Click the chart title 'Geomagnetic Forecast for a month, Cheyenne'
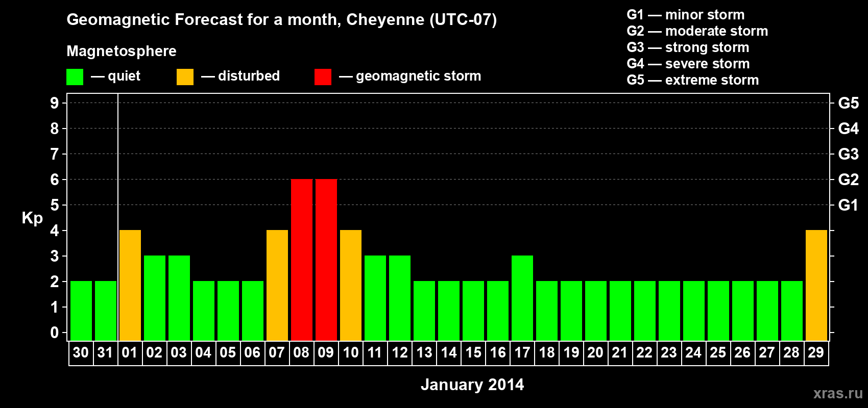 tap(281, 20)
